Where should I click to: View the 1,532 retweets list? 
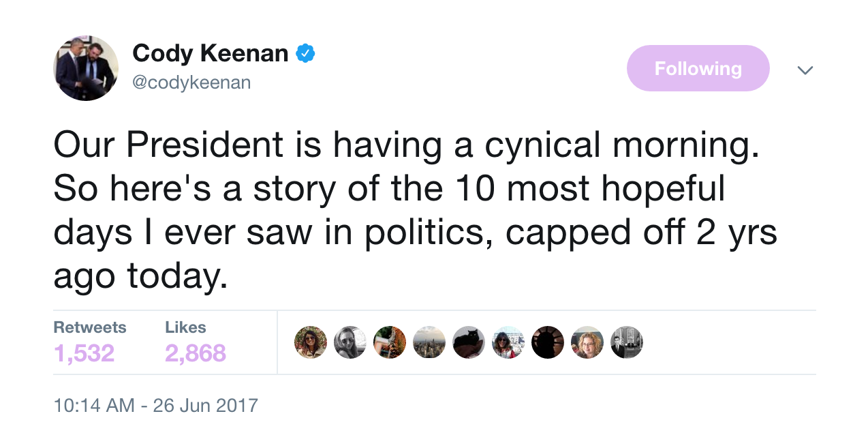tap(84, 353)
